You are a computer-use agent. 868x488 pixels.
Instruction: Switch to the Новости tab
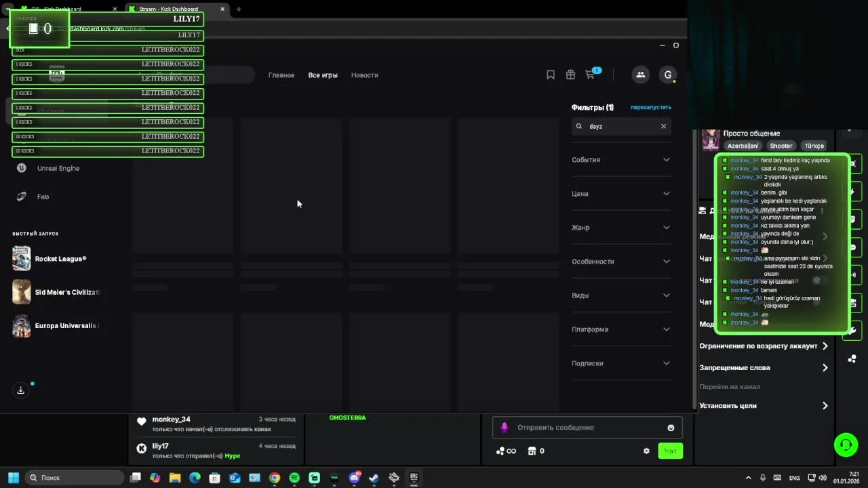[365, 75]
